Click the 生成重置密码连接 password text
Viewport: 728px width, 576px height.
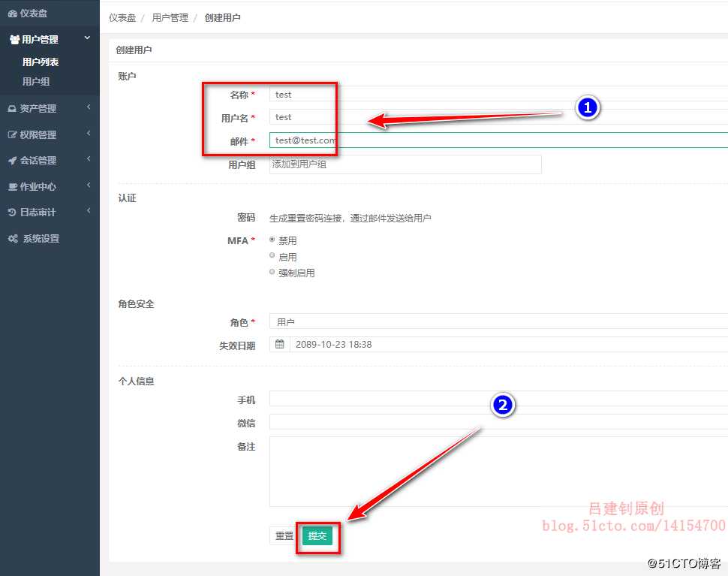tap(350, 219)
